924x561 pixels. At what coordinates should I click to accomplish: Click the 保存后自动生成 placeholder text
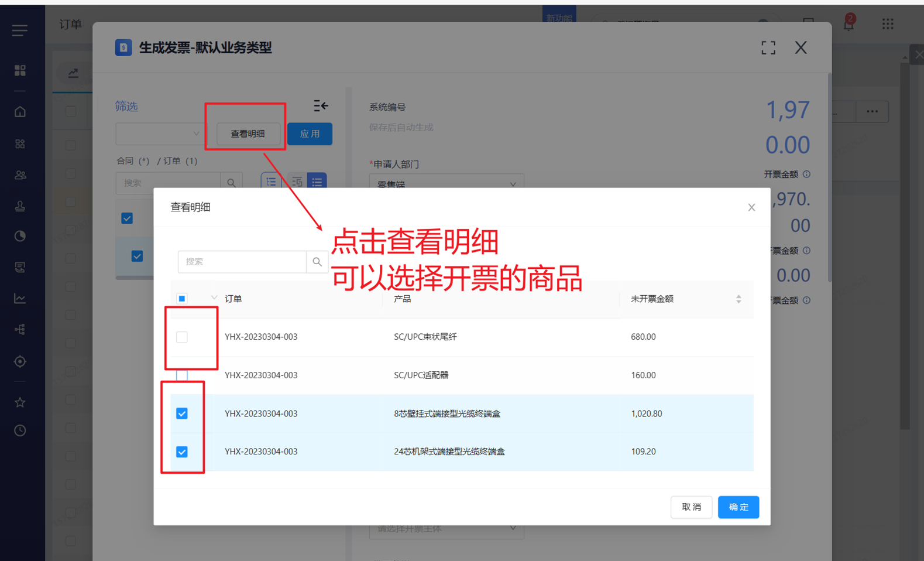click(401, 128)
